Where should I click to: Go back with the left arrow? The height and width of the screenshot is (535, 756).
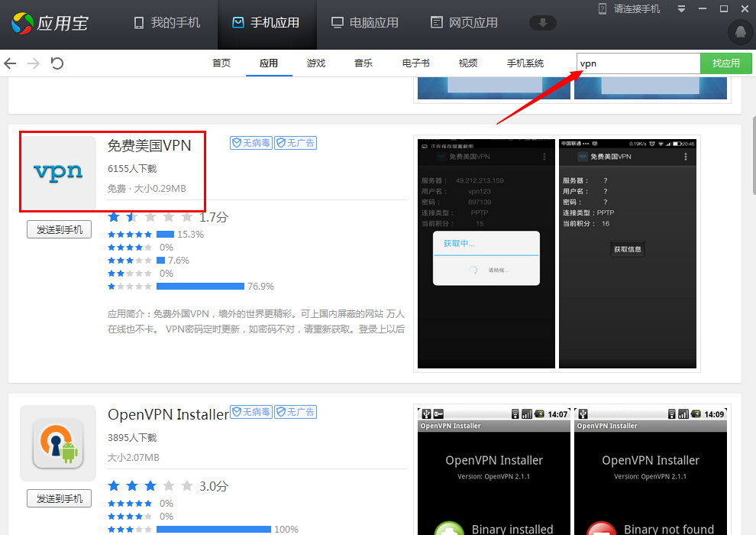tap(10, 63)
